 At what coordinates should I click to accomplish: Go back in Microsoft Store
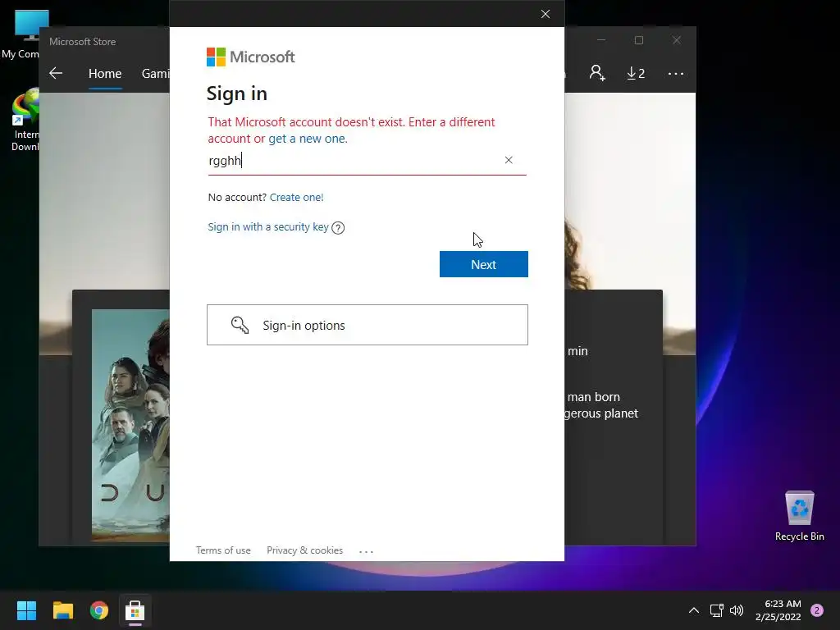tap(56, 73)
